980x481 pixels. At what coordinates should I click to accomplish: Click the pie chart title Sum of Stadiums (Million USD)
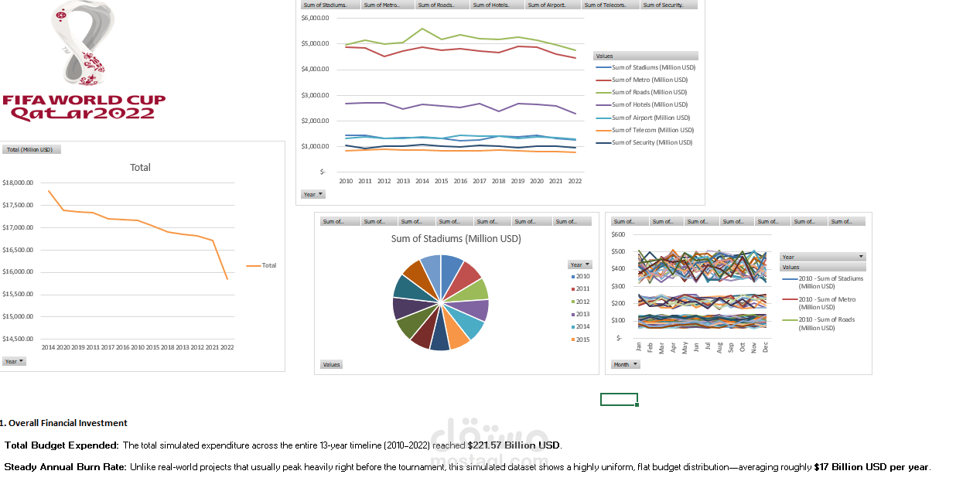click(456, 238)
